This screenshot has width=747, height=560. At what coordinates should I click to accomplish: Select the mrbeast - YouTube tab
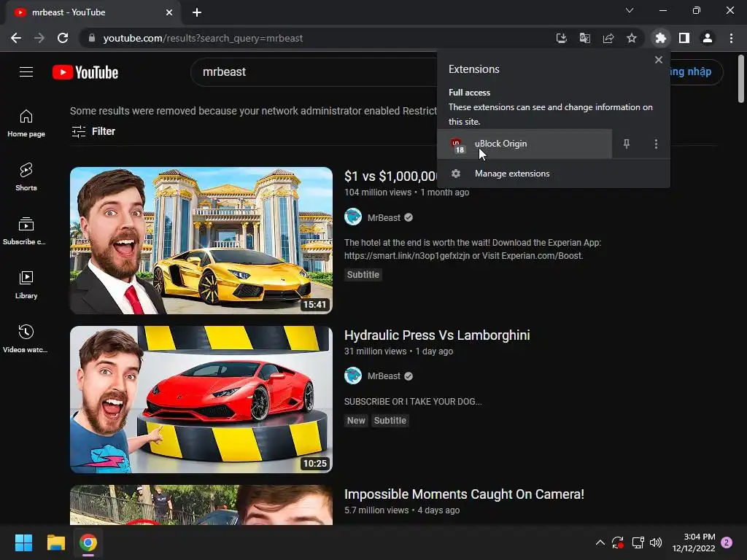[x=93, y=12]
